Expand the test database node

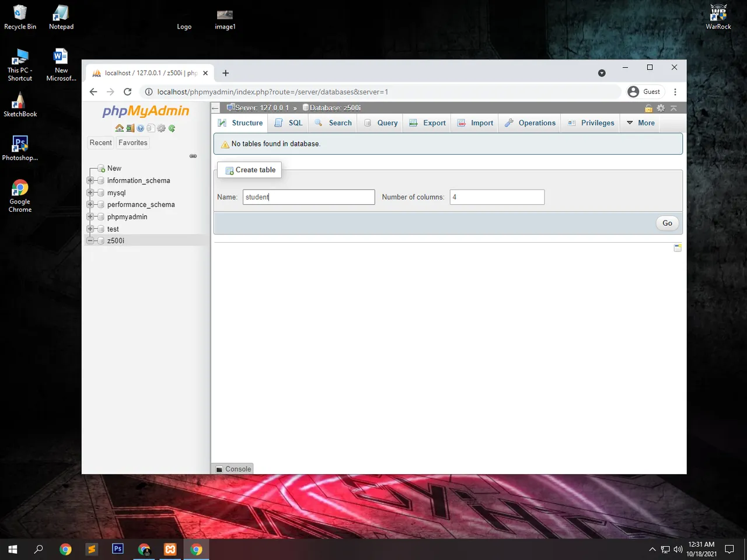(x=90, y=229)
